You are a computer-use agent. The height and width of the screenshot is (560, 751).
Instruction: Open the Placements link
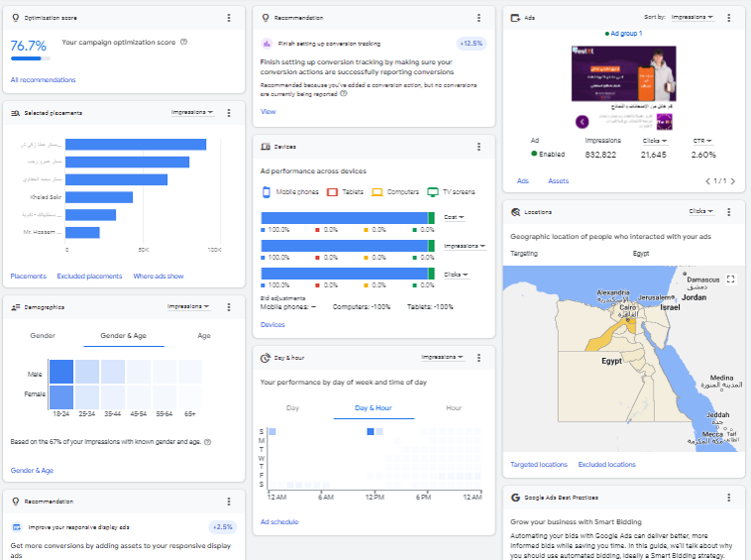coord(29,276)
